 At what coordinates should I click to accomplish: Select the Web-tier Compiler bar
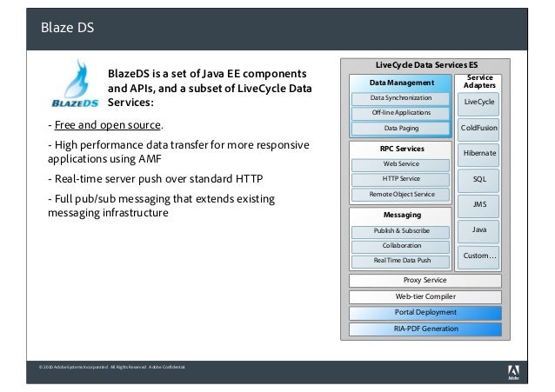(x=425, y=297)
